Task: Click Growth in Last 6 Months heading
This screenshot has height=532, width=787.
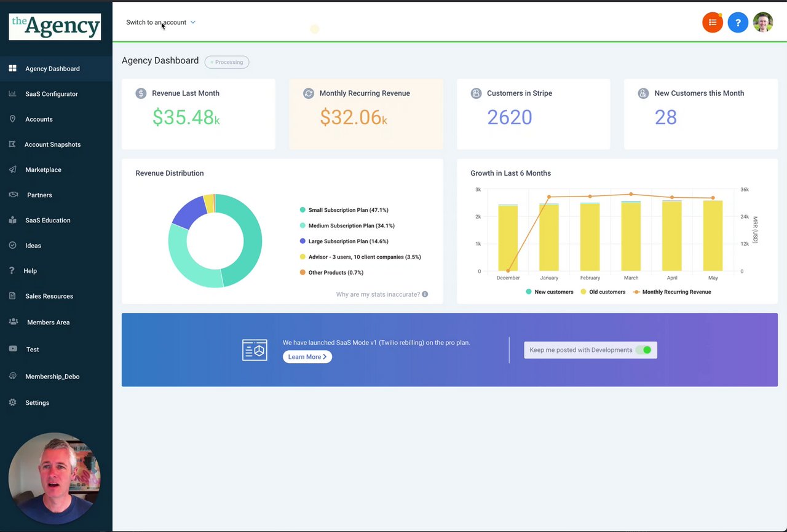Action: coord(511,173)
